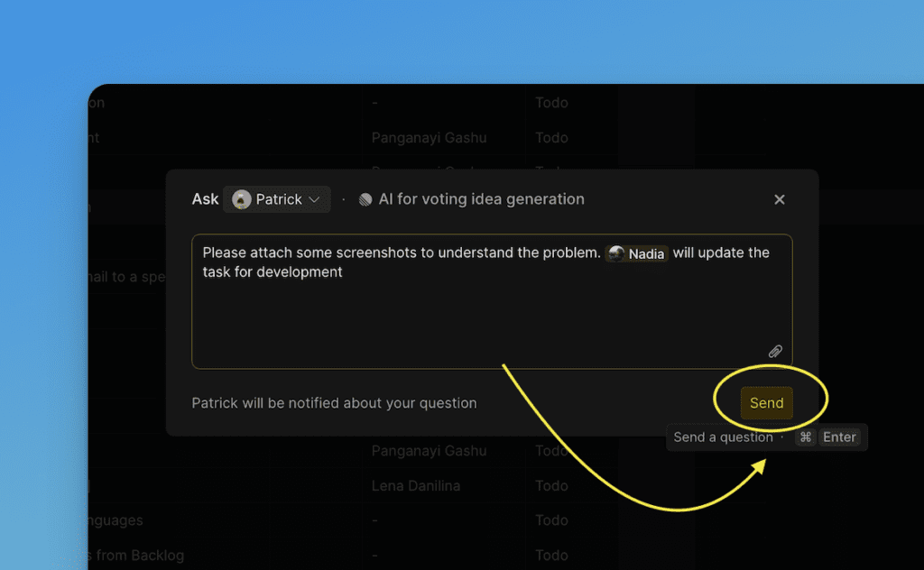Click Panganayi Gashu assignee below the dialog
924x570 pixels.
[x=429, y=451]
